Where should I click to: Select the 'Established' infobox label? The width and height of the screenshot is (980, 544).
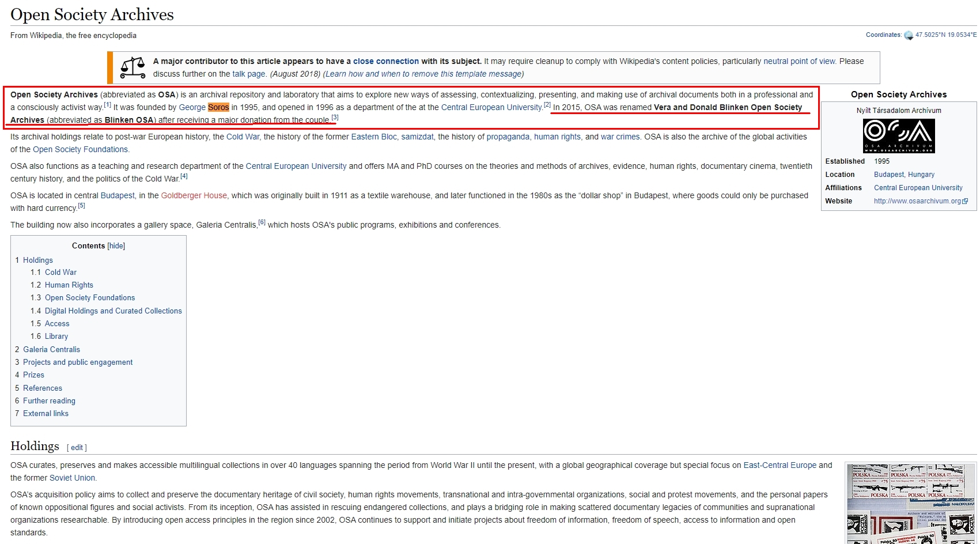pyautogui.click(x=845, y=161)
